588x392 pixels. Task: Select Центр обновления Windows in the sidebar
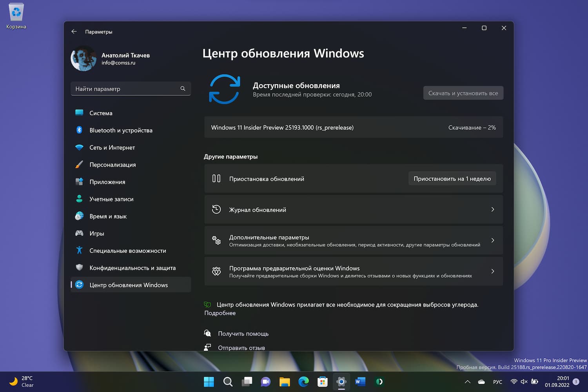click(131, 285)
